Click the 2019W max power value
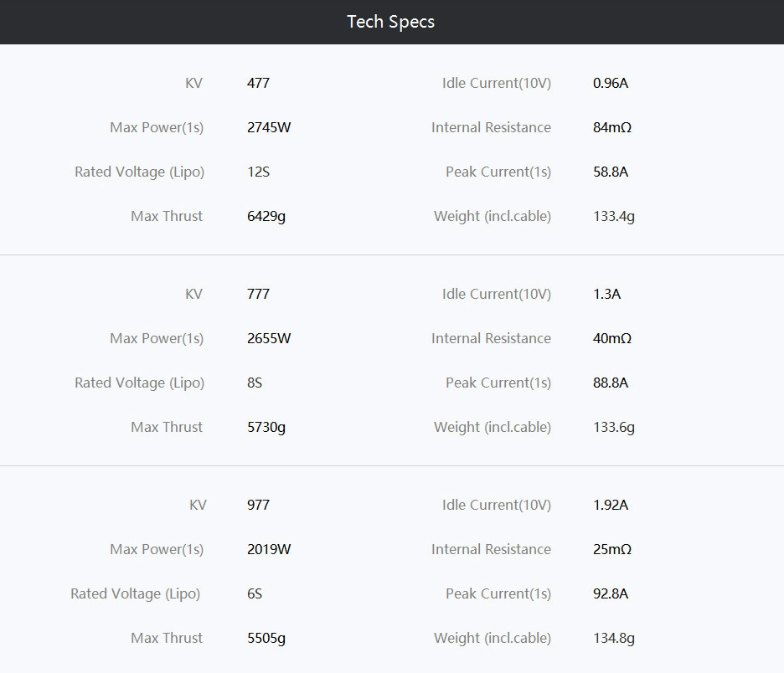The height and width of the screenshot is (673, 784). click(x=269, y=549)
